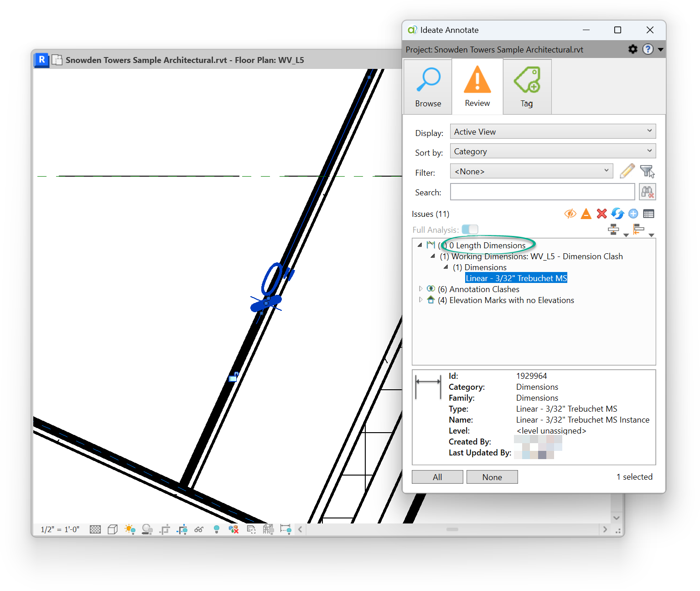Open the Display dropdown showing Active View
This screenshot has height=591, width=700.
[x=553, y=131]
